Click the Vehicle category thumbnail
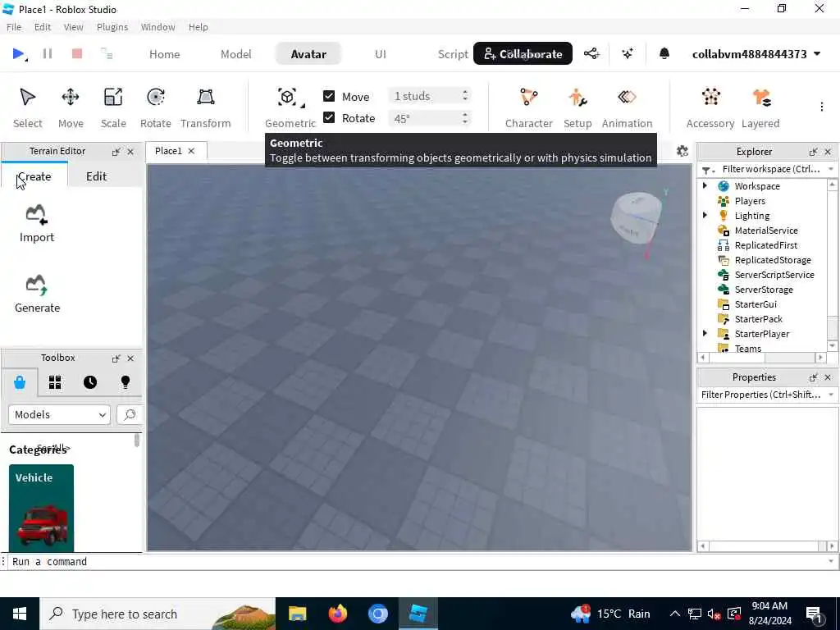 [41, 508]
